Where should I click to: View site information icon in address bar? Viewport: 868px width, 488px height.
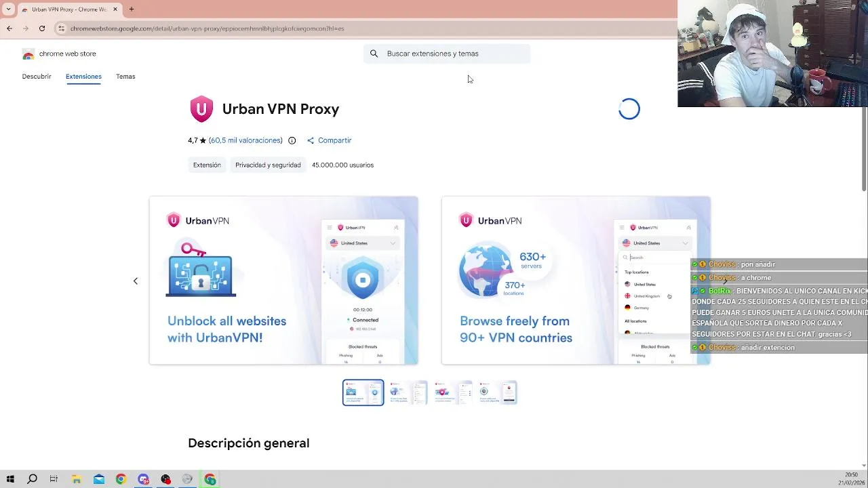61,28
